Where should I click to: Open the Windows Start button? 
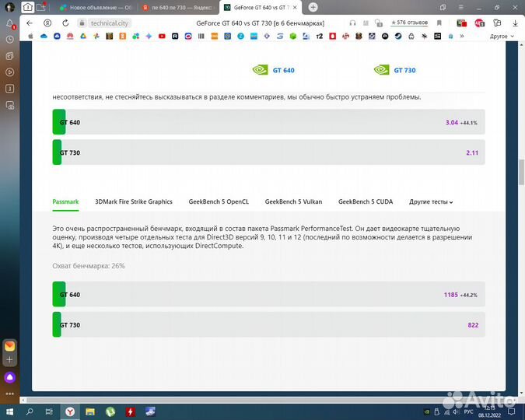pos(9,412)
